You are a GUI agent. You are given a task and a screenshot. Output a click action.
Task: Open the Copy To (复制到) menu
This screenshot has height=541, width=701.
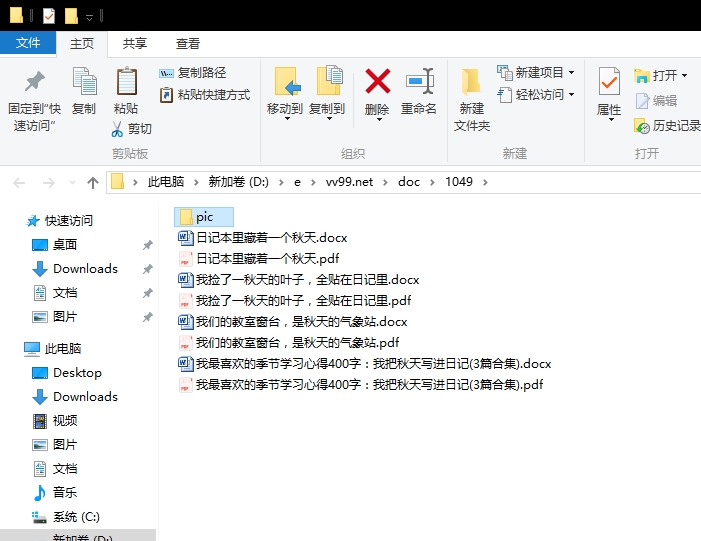click(x=327, y=95)
